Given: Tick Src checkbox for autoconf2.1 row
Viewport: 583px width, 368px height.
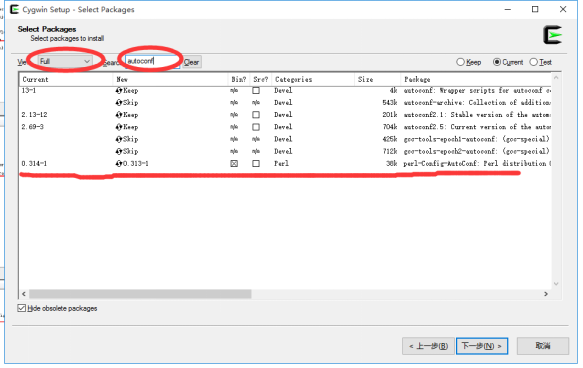Looking at the screenshot, I should (x=256, y=115).
